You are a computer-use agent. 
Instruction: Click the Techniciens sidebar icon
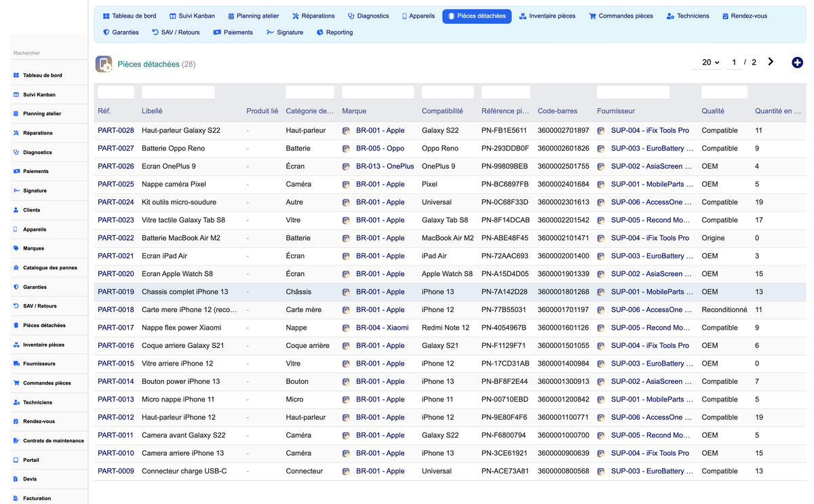(x=16, y=402)
